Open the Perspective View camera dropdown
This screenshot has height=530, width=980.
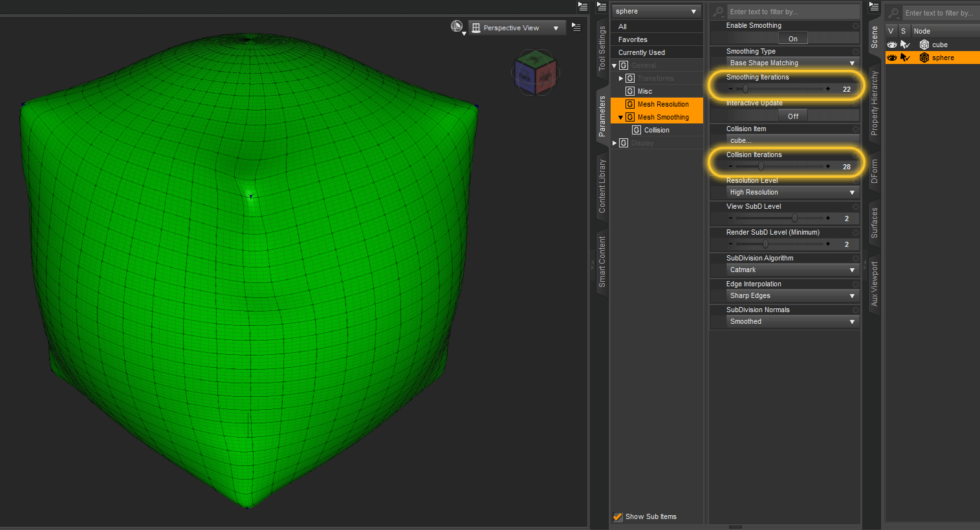pos(517,28)
